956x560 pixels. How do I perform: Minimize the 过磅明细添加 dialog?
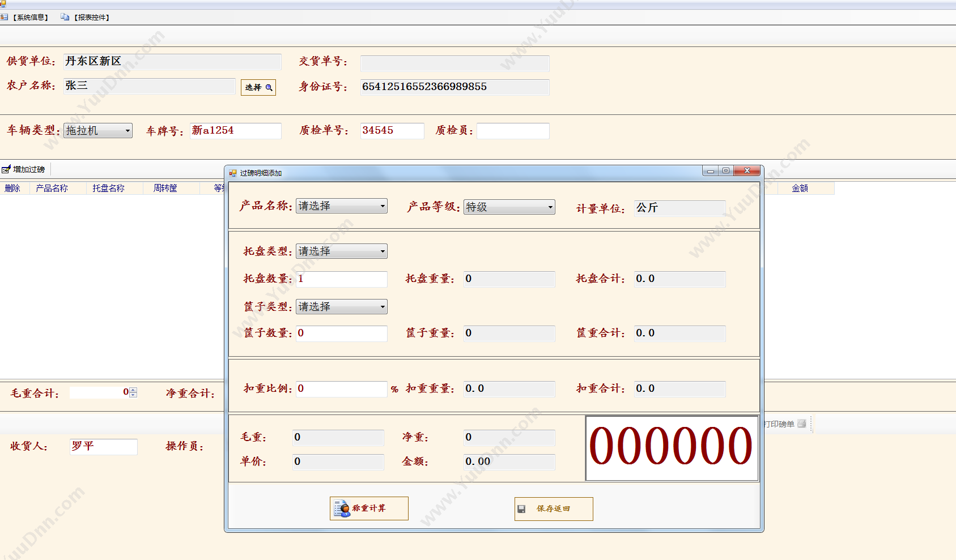pyautogui.click(x=710, y=171)
